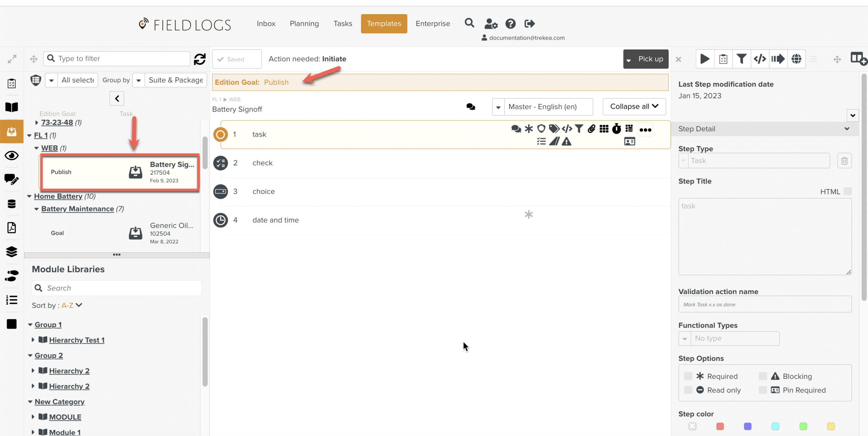The width and height of the screenshot is (868, 436).
Task: Select the red step color swatch
Action: (x=720, y=426)
